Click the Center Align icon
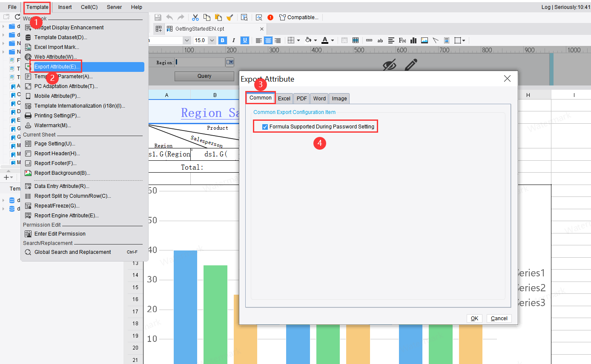Viewport: 591px width, 364px height. pyautogui.click(x=268, y=40)
